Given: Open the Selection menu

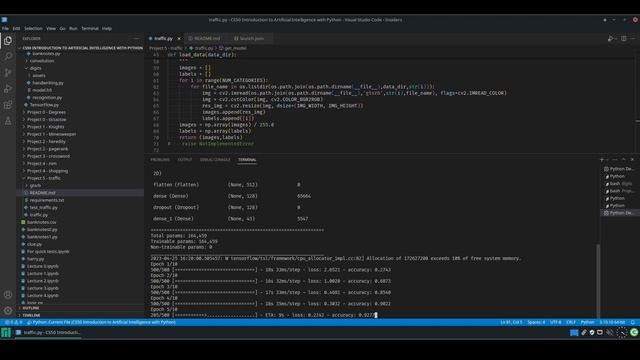Looking at the screenshot, I should 33,29.
